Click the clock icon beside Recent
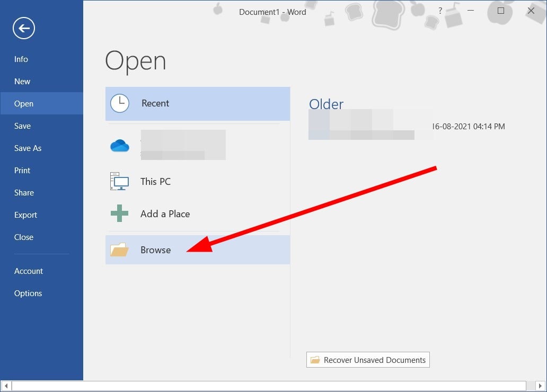 pos(120,103)
